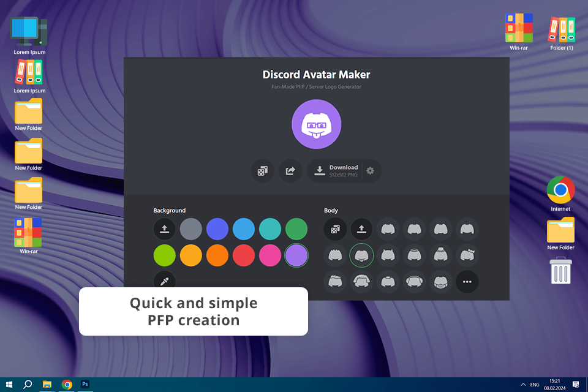Viewport: 588px width, 392px height.
Task: Select the teal background color
Action: pyautogui.click(x=270, y=229)
